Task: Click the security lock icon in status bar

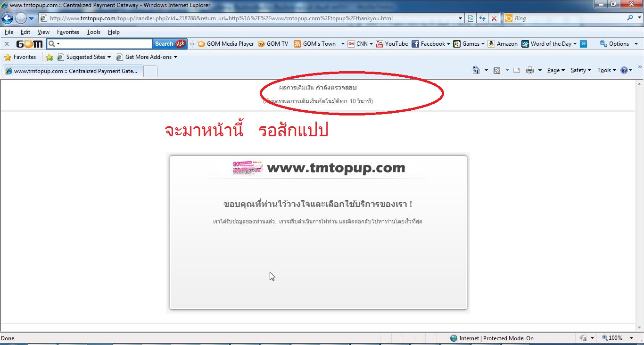Action: tap(584, 338)
